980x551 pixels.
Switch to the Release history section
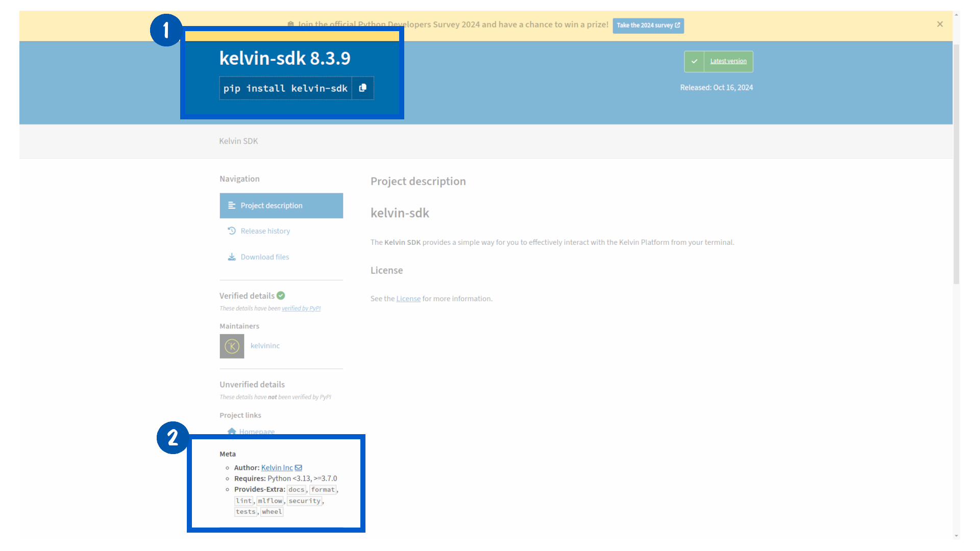265,231
